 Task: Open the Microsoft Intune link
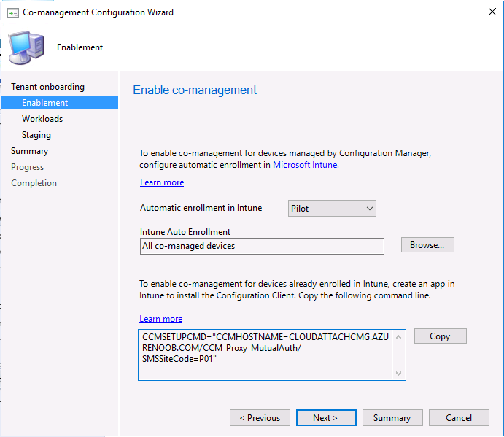point(305,165)
